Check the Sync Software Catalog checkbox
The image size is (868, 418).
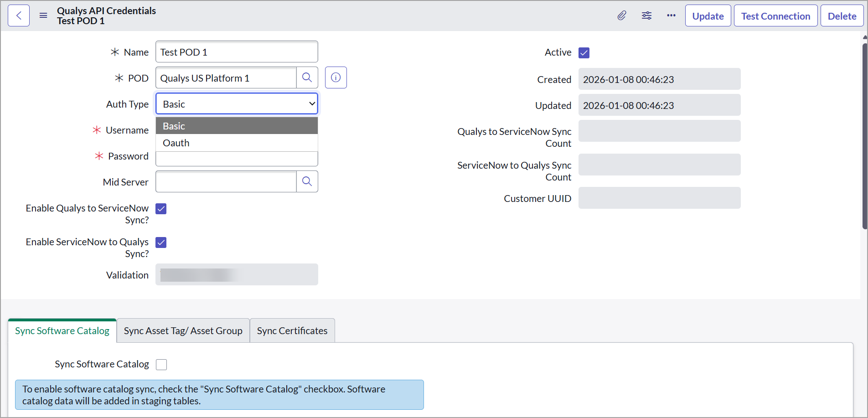click(161, 365)
